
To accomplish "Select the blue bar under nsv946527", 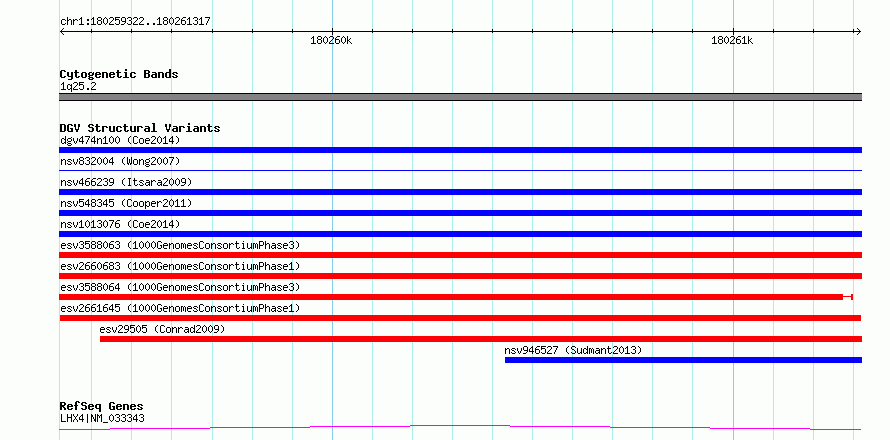I will (683, 360).
